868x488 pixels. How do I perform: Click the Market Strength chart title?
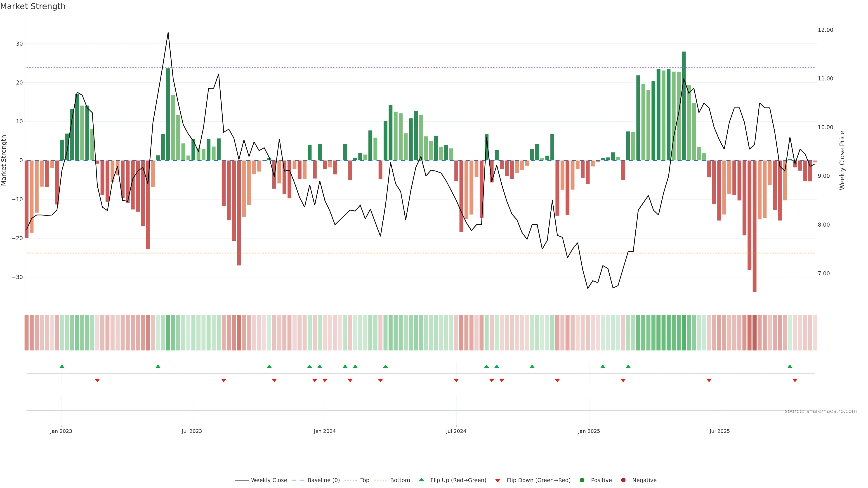click(33, 6)
